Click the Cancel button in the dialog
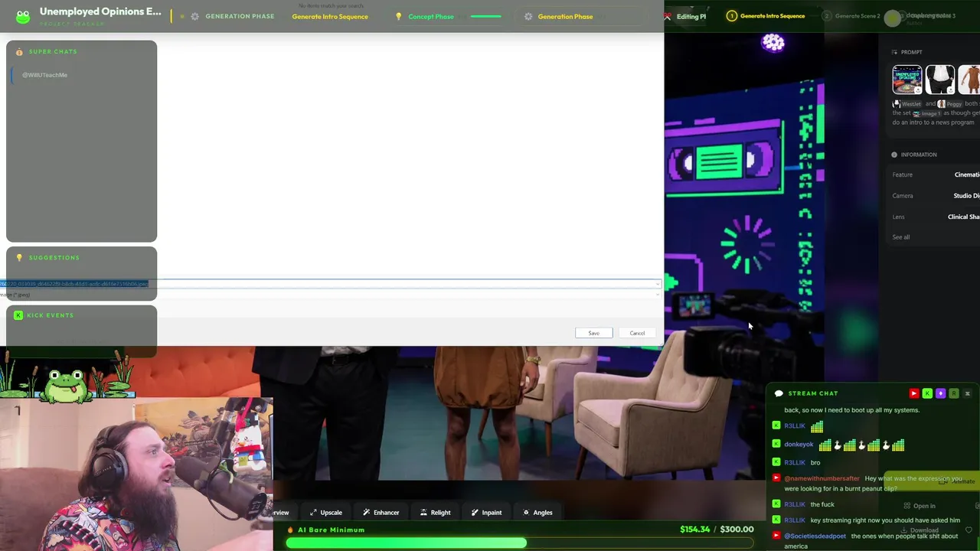This screenshot has width=980, height=551. tap(637, 333)
